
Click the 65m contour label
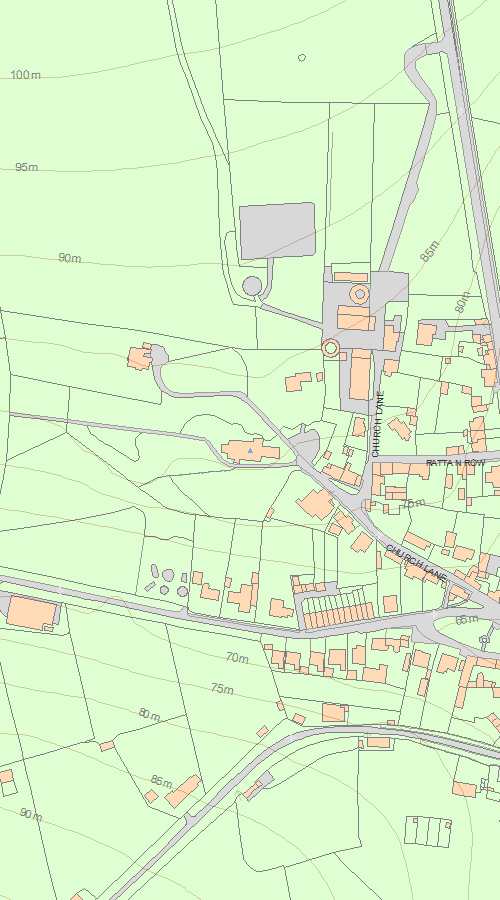[467, 620]
